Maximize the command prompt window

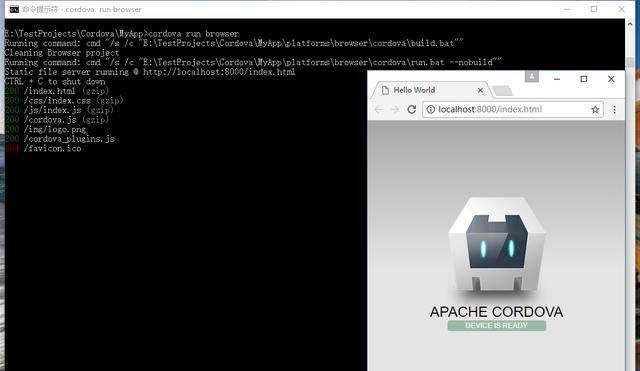point(594,9)
